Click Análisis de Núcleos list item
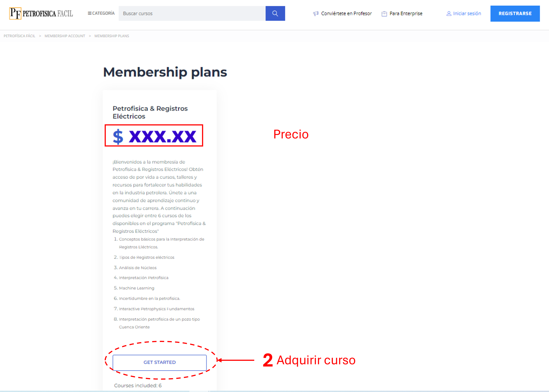This screenshot has width=549, height=392. [138, 268]
